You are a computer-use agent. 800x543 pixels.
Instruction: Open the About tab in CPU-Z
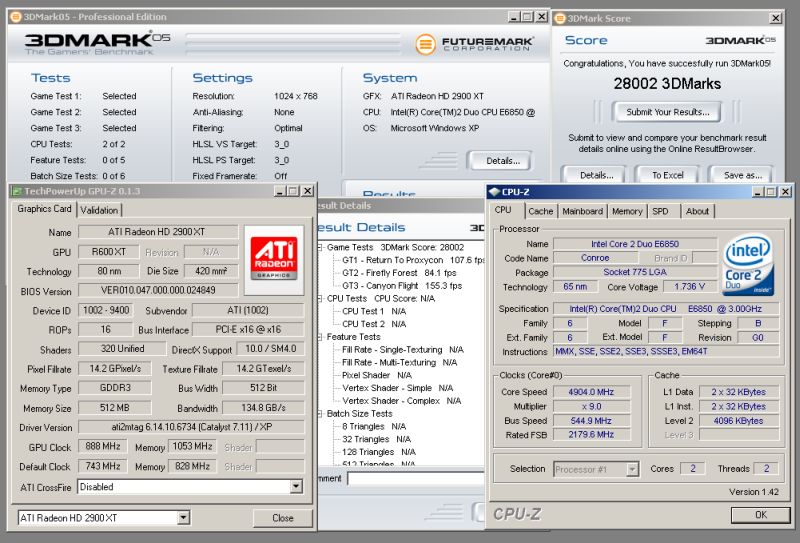(x=697, y=211)
